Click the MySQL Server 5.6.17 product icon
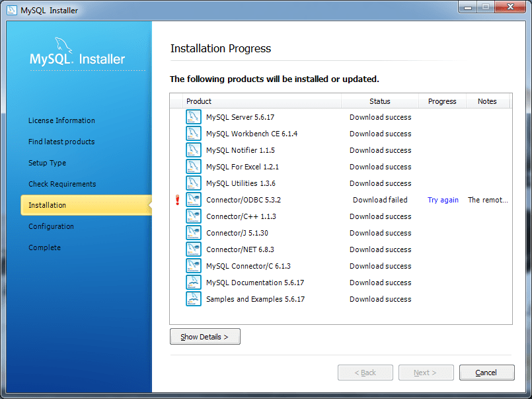This screenshot has width=532, height=399. (x=193, y=116)
